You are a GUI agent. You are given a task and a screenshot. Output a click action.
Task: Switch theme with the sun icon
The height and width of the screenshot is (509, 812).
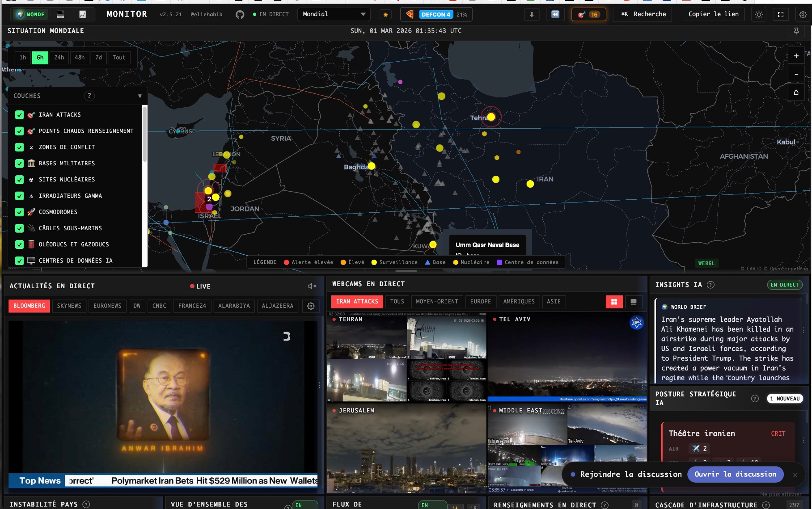coord(759,15)
